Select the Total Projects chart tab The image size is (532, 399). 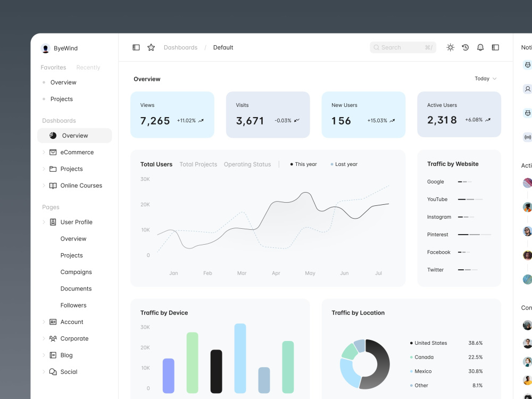coord(198,164)
